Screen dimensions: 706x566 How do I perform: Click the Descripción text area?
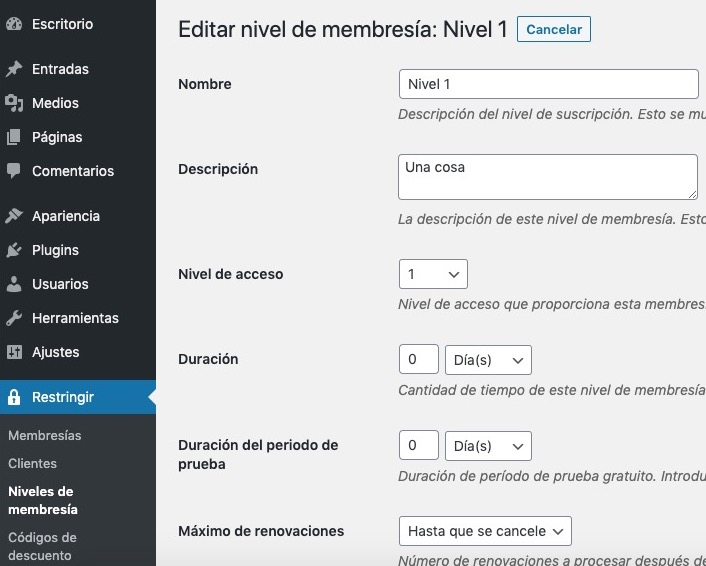pyautogui.click(x=548, y=177)
